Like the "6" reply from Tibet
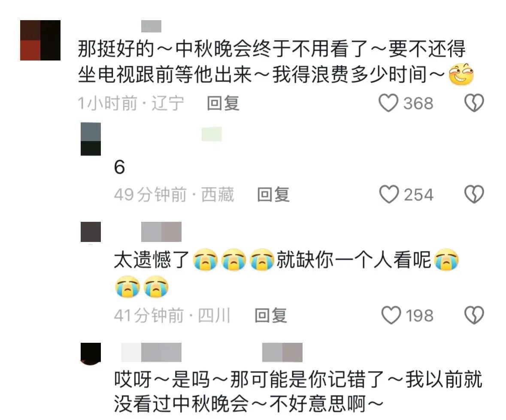 click(389, 194)
